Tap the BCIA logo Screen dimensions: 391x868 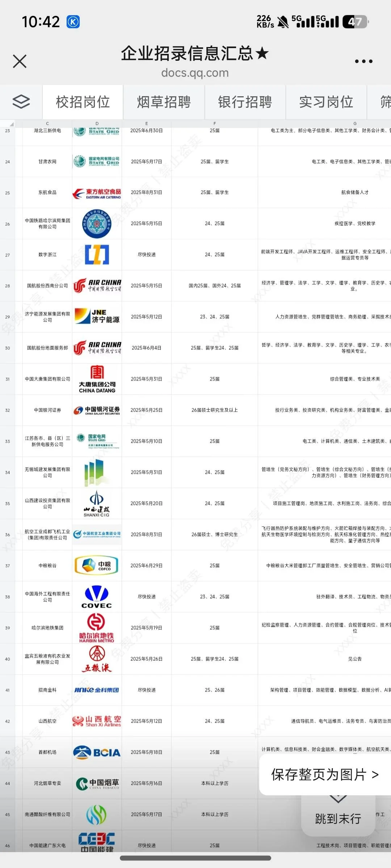pyautogui.click(x=97, y=752)
